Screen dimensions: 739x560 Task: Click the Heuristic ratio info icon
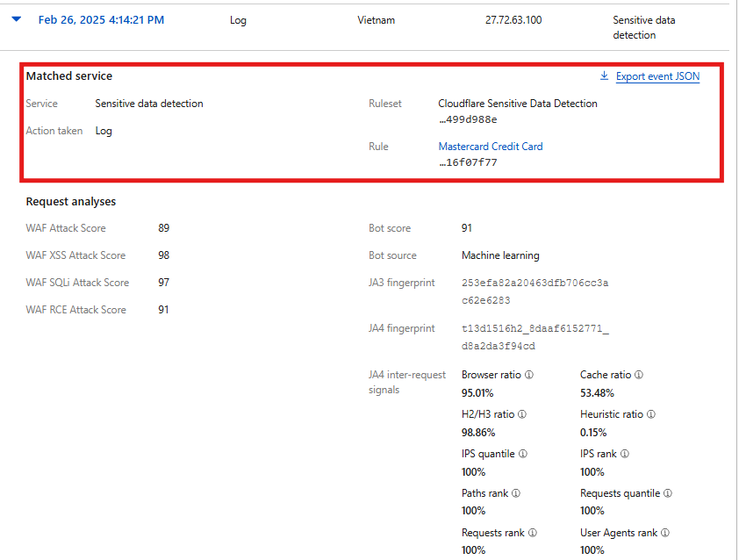coord(651,414)
